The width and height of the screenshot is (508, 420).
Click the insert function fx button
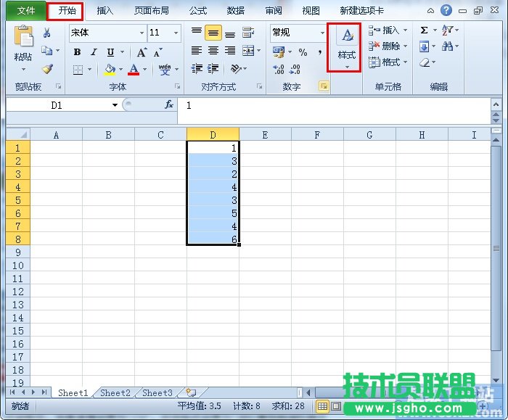[169, 104]
